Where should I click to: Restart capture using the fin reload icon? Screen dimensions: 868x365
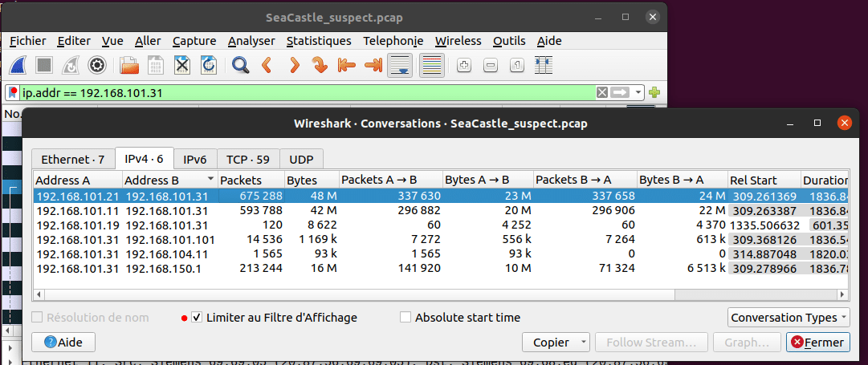click(x=71, y=65)
